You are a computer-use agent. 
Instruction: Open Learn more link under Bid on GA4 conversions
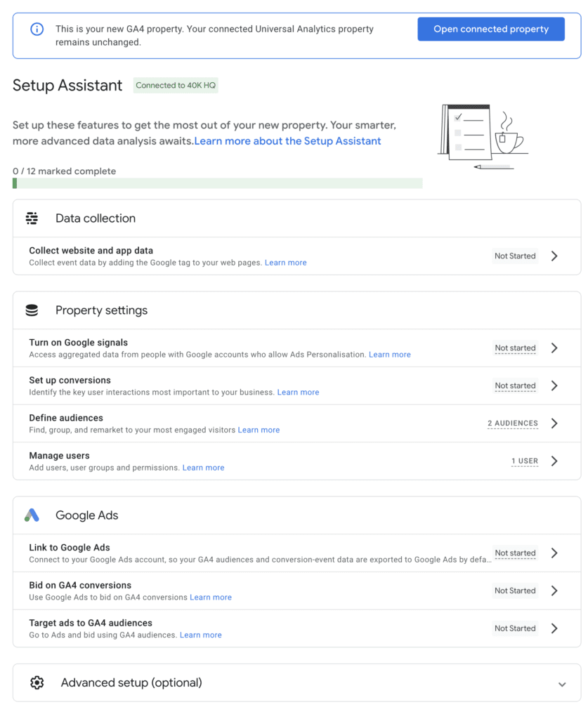pyautogui.click(x=211, y=598)
